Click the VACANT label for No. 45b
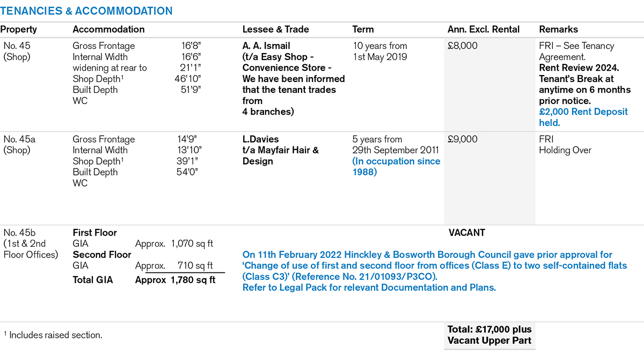This screenshot has width=644, height=354. click(x=467, y=233)
